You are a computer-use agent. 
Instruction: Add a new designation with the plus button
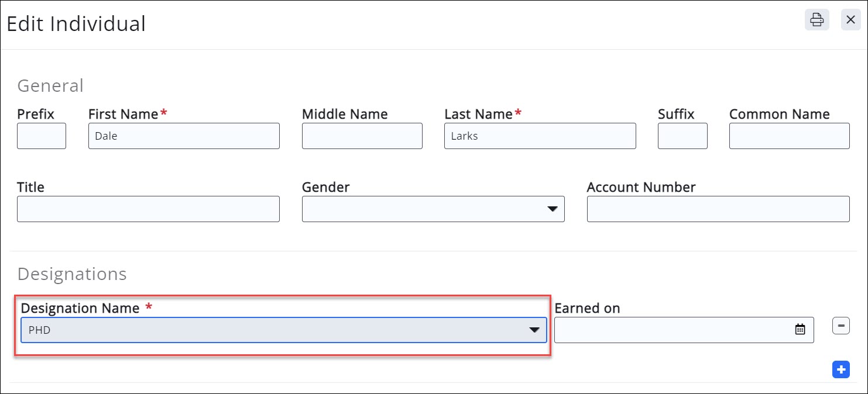[840, 369]
